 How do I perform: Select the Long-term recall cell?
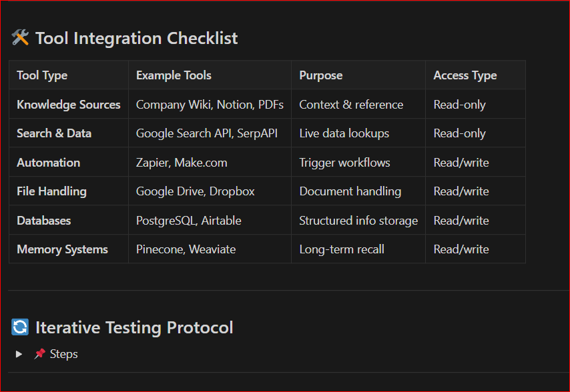(342, 249)
